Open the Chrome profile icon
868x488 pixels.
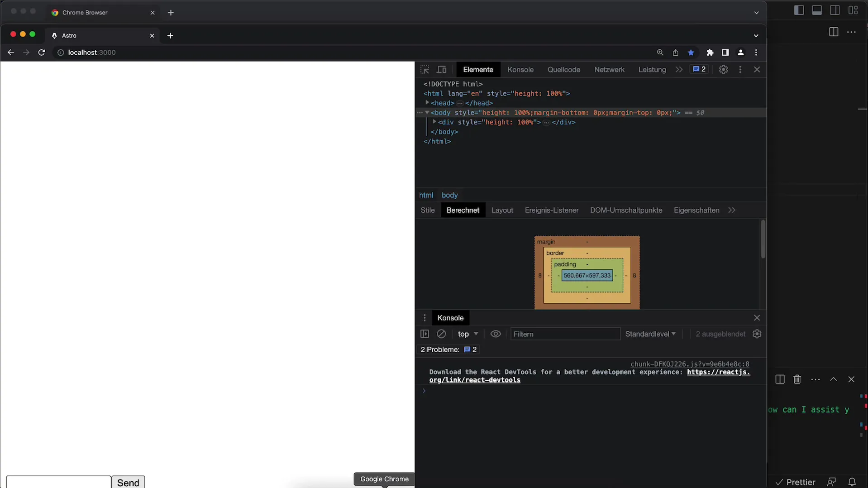pyautogui.click(x=741, y=53)
